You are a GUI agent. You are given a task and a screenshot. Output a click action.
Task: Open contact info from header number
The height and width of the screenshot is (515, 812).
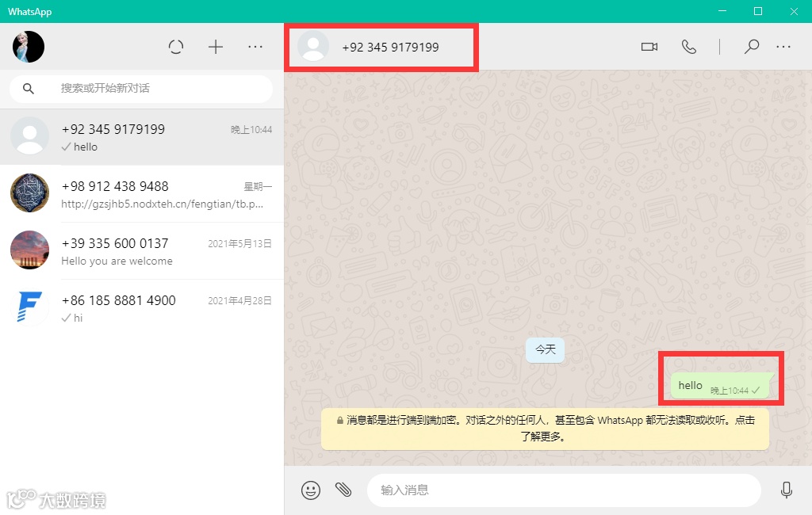[x=390, y=47]
